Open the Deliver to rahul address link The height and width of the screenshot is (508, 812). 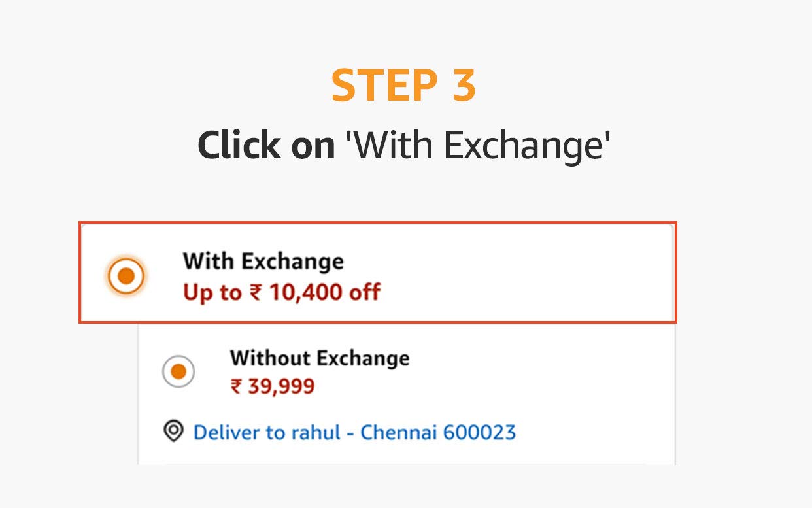point(354,432)
